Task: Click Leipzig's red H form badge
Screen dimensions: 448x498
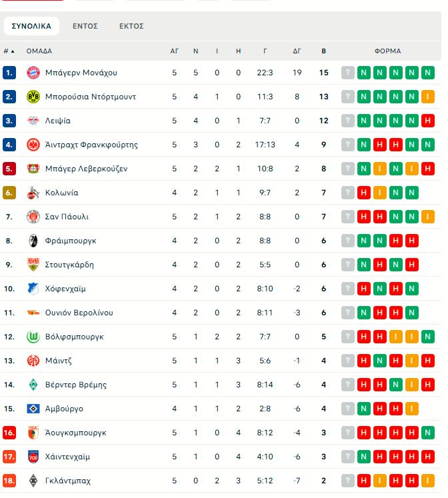Action: pyautogui.click(x=428, y=121)
